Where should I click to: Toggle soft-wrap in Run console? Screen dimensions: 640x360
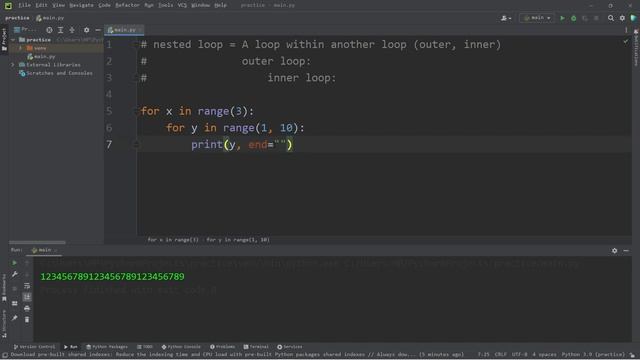27,286
